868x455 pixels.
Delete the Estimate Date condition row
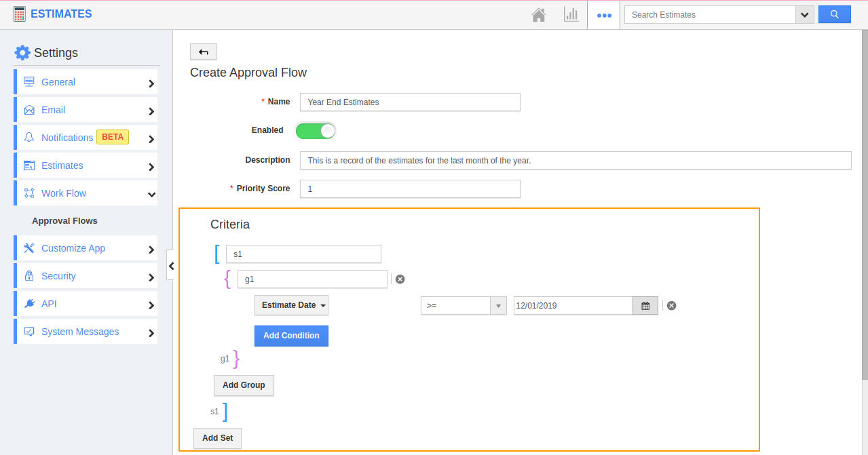coord(671,306)
